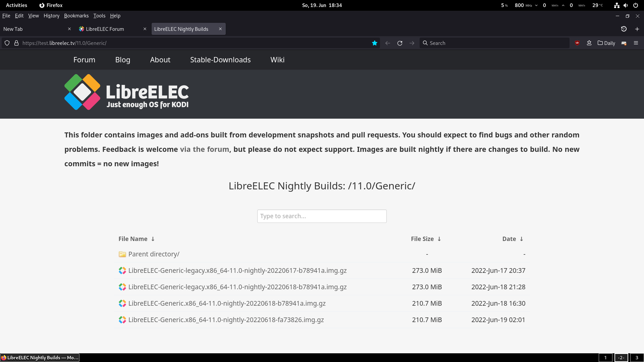Screen dimensions: 644x362
Task: Download Generic nightly fa73826 image file
Action: coord(226,320)
